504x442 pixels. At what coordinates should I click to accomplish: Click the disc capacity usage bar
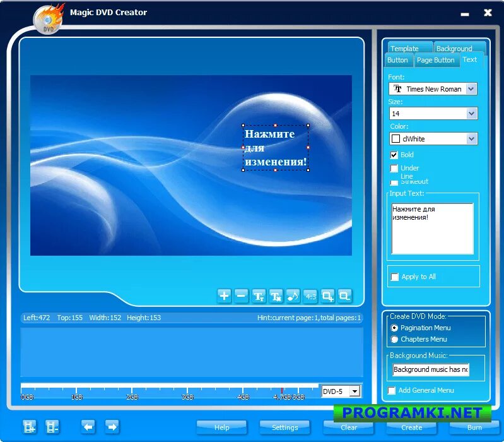170,385
